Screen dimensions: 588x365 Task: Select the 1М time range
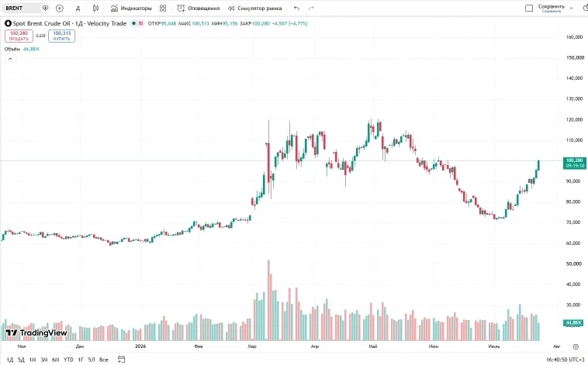pyautogui.click(x=33, y=360)
